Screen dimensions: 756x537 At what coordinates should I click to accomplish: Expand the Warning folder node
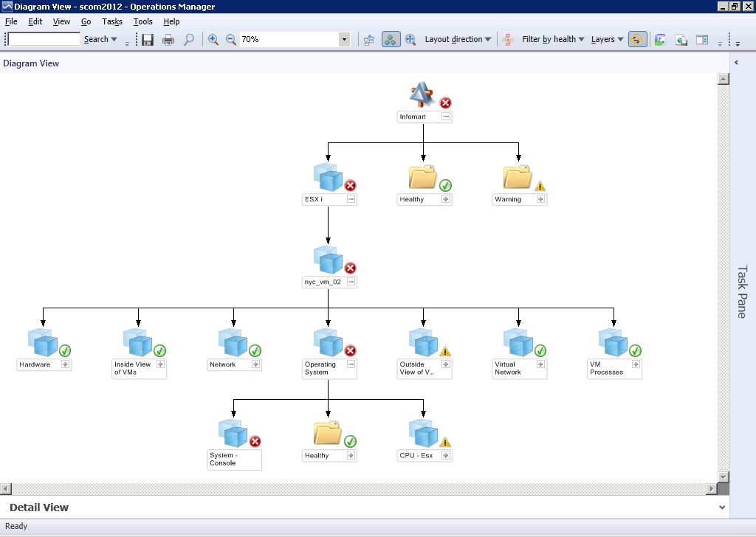click(541, 199)
